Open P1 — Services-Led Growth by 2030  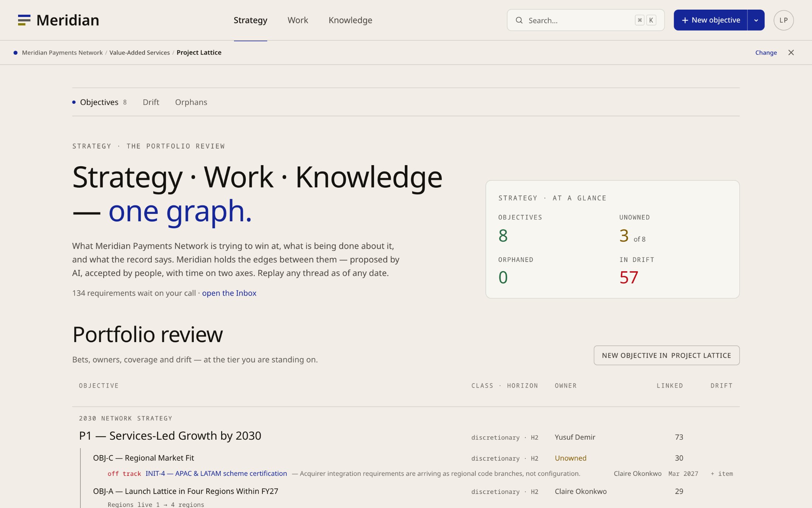170,436
